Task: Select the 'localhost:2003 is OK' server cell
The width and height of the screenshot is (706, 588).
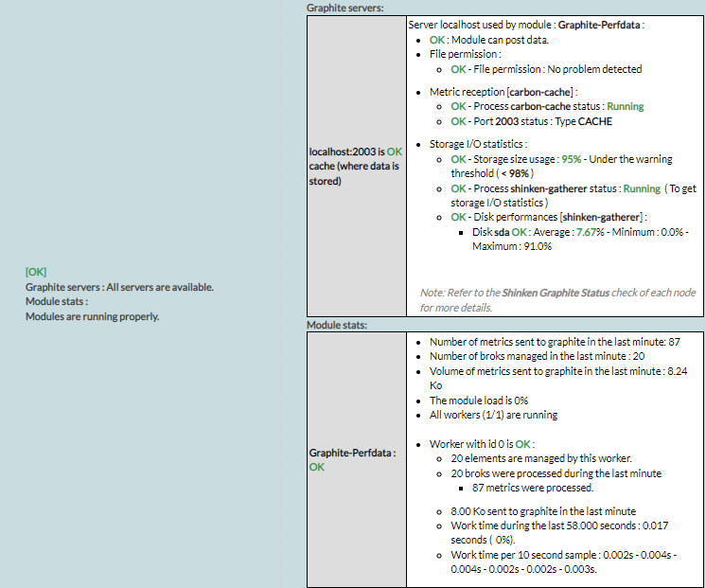Action: click(x=355, y=166)
